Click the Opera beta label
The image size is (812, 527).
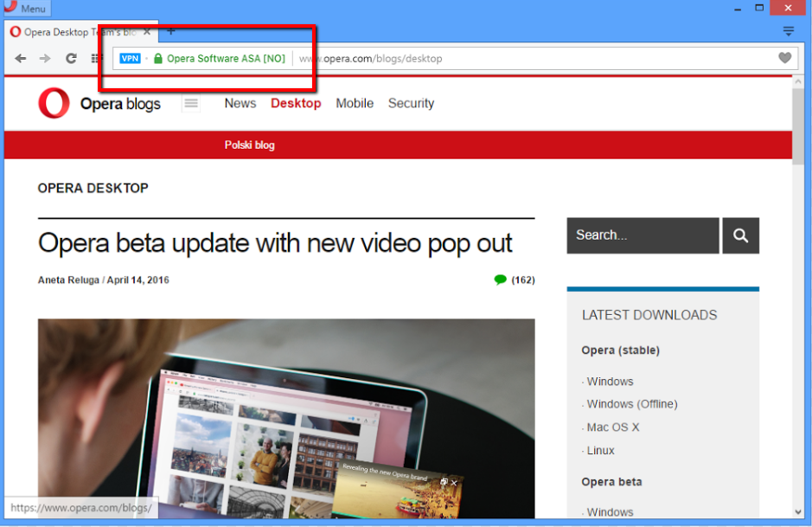click(x=611, y=482)
